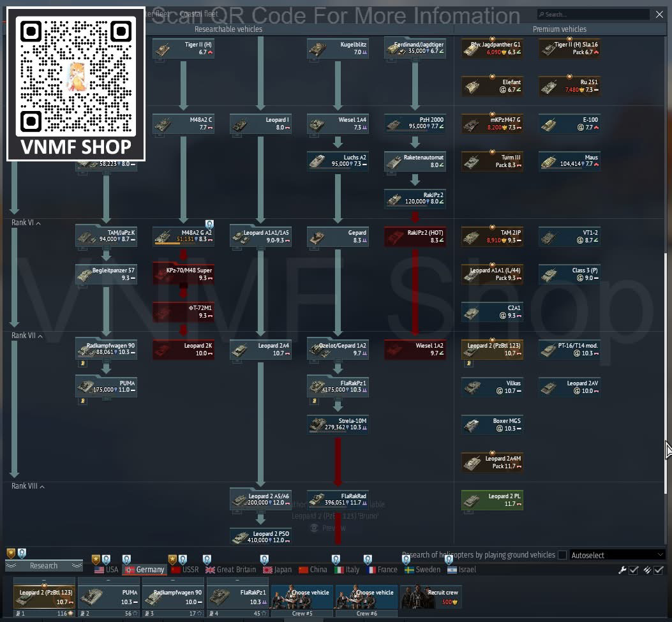Click the Recruit crew button
Screen dimensions: 672x622
coord(431,596)
